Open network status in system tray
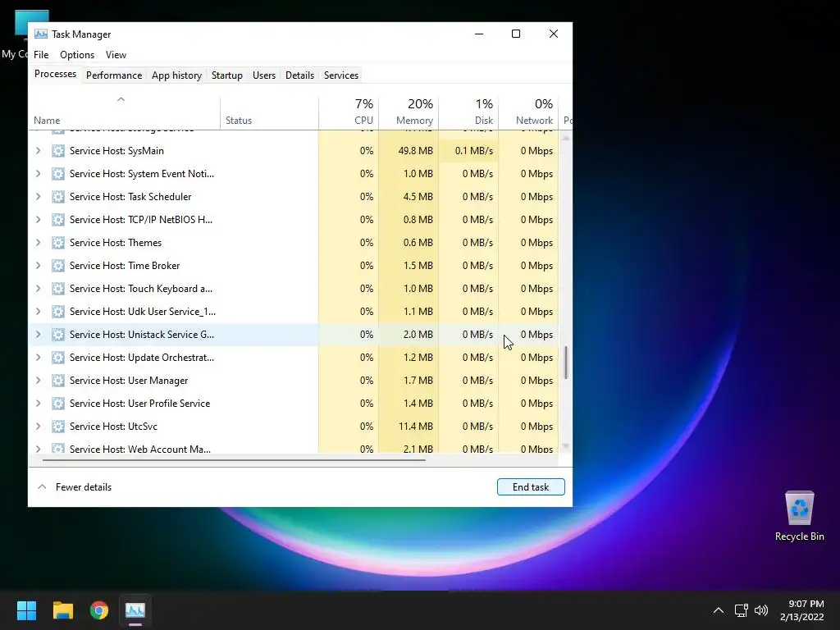Image resolution: width=840 pixels, height=630 pixels. (741, 610)
